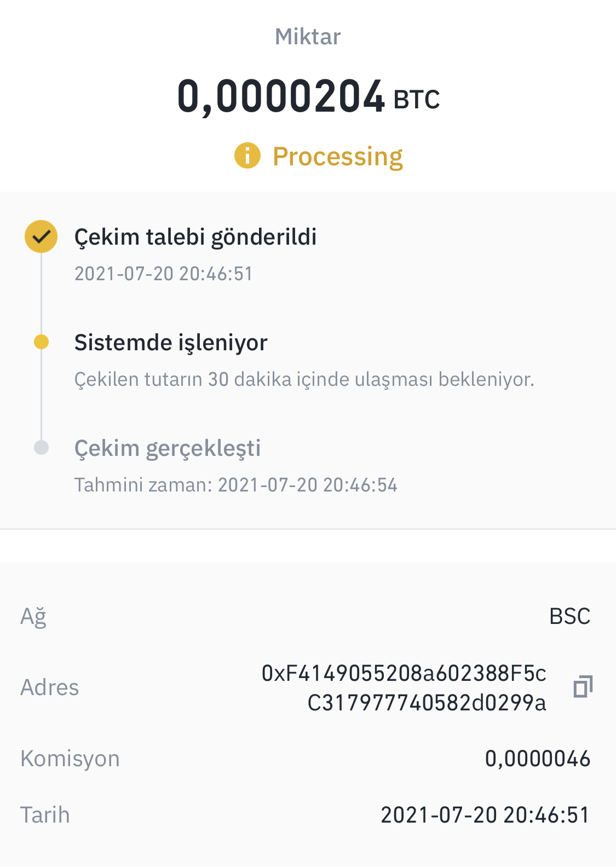The width and height of the screenshot is (616, 868).
Task: Tap the yellow 'Sistemde işleniyor' step dot
Action: pyautogui.click(x=41, y=342)
